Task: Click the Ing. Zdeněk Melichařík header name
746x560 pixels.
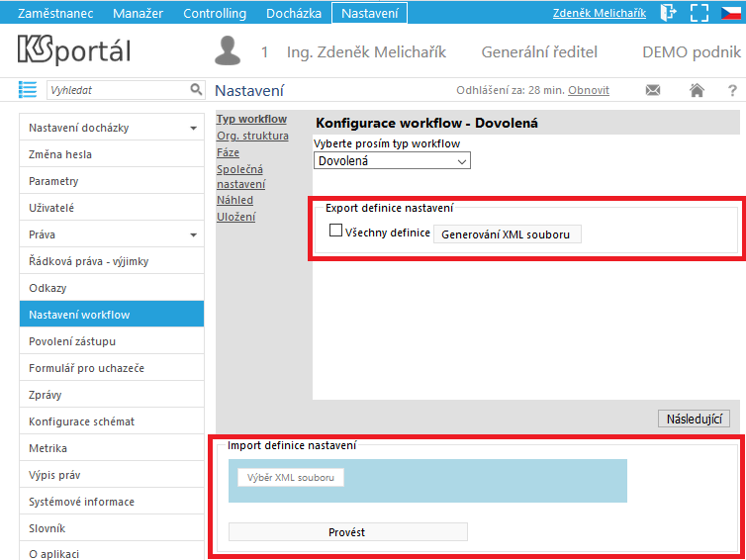Action: coord(366,51)
